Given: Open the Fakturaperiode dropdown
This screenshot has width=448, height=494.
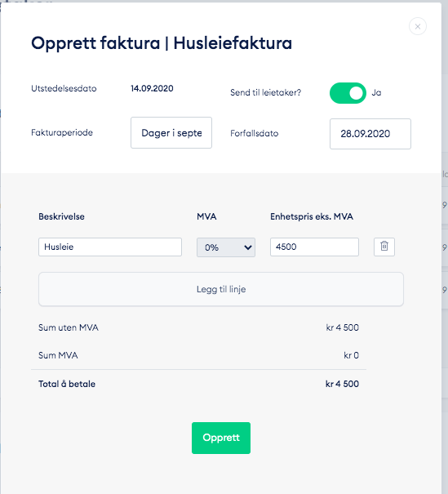Looking at the screenshot, I should tap(171, 132).
